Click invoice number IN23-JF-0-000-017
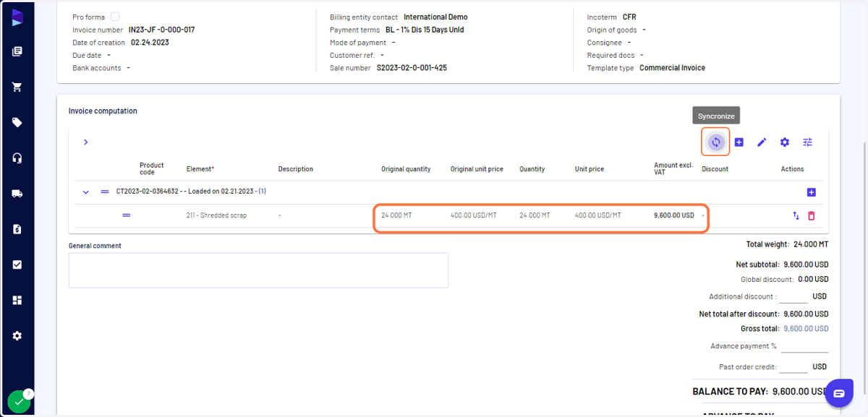868x417 pixels. point(161,30)
